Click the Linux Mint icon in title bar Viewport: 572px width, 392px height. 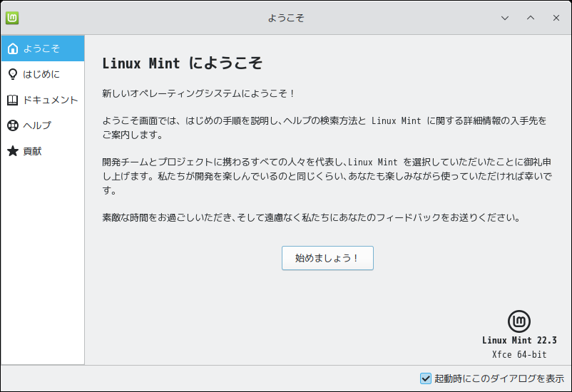pyautogui.click(x=12, y=18)
